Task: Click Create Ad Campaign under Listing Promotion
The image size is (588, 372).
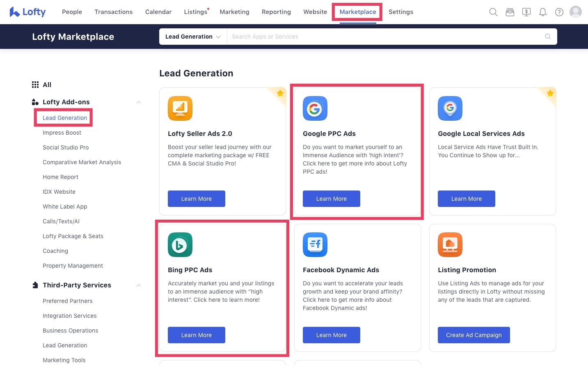Action: 474,335
